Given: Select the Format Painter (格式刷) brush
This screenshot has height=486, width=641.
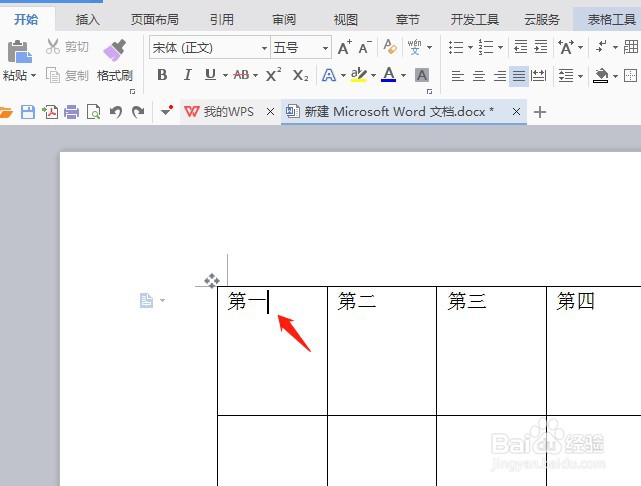Looking at the screenshot, I should pyautogui.click(x=114, y=60).
